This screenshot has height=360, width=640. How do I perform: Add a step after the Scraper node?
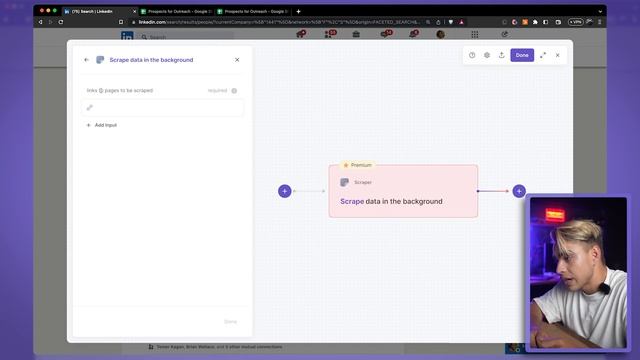[519, 191]
